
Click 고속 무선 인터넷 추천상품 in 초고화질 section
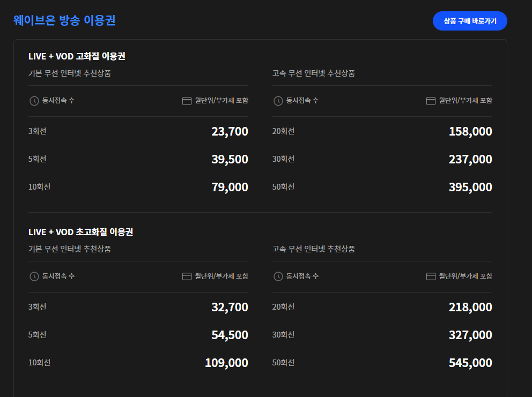pos(314,249)
